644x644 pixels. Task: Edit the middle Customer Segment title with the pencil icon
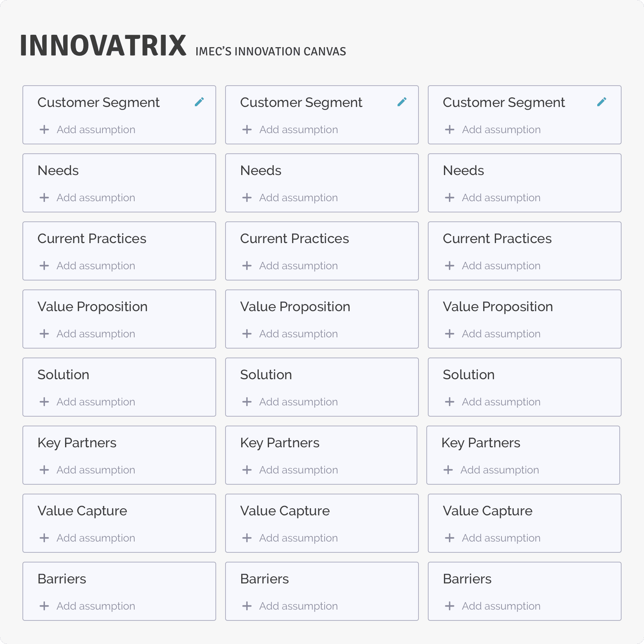pyautogui.click(x=402, y=102)
